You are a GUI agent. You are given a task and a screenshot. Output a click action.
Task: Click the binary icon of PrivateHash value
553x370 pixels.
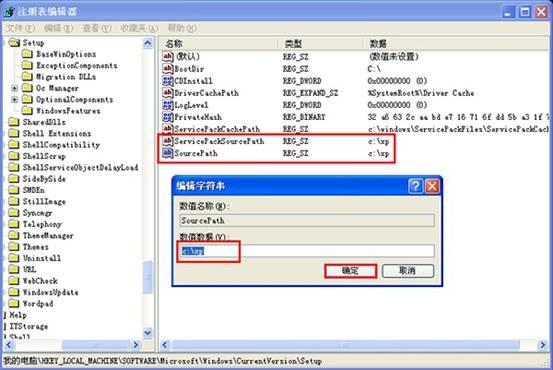(x=168, y=117)
